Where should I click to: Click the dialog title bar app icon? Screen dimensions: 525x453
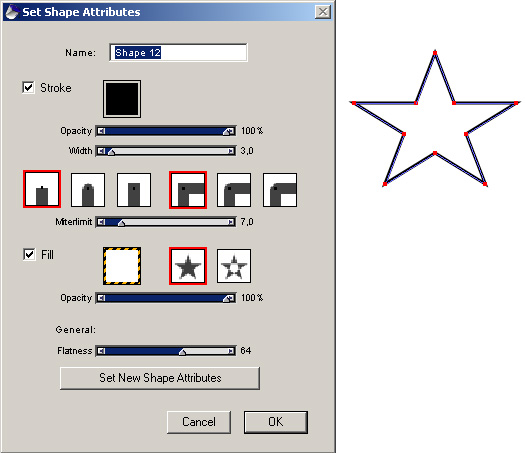[12, 12]
